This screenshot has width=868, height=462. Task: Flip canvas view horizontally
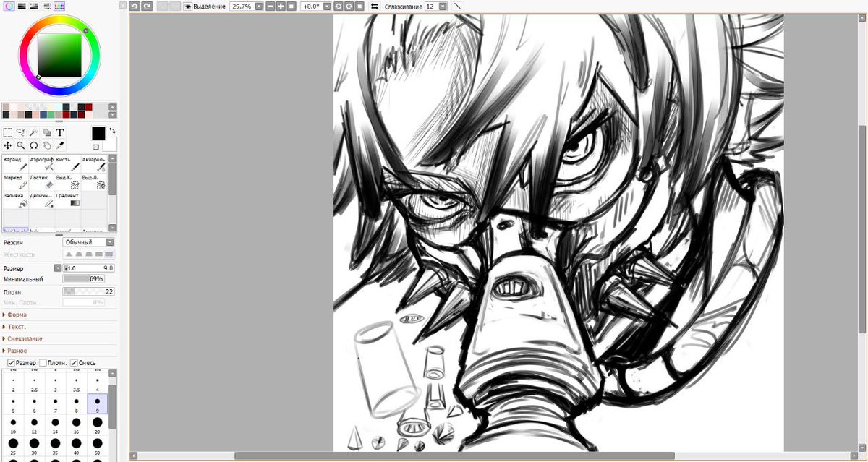(x=374, y=6)
